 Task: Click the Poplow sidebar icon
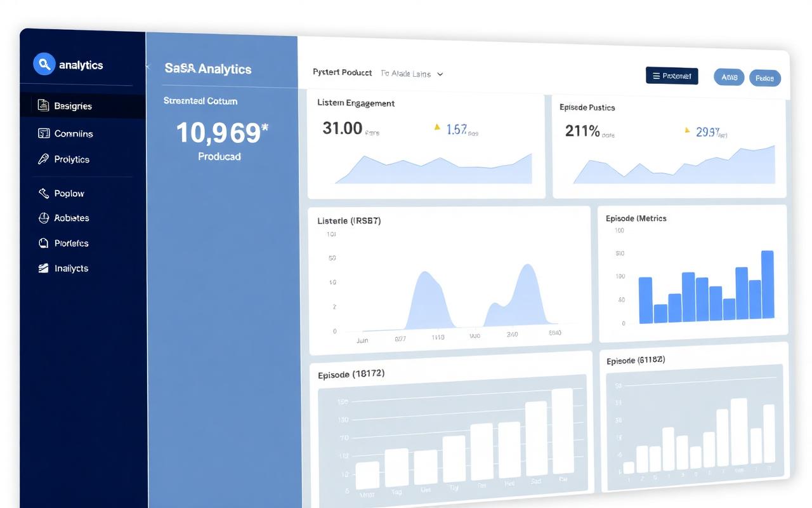43,193
